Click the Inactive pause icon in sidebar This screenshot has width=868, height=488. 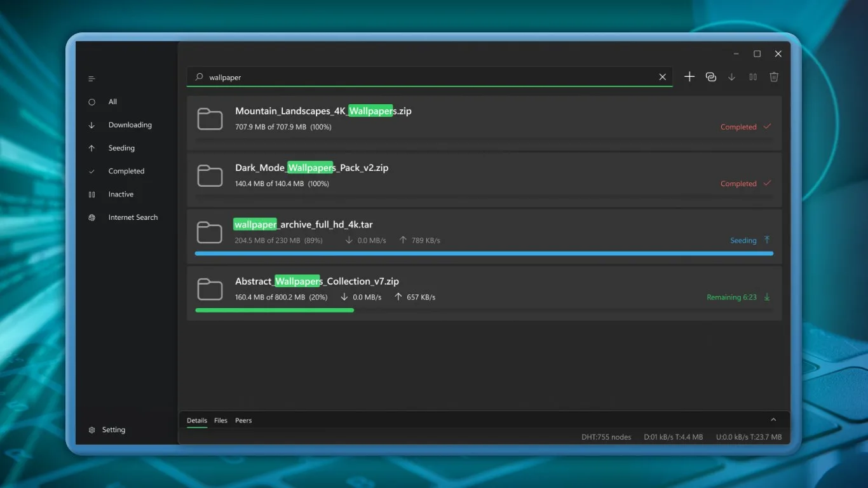click(92, 194)
